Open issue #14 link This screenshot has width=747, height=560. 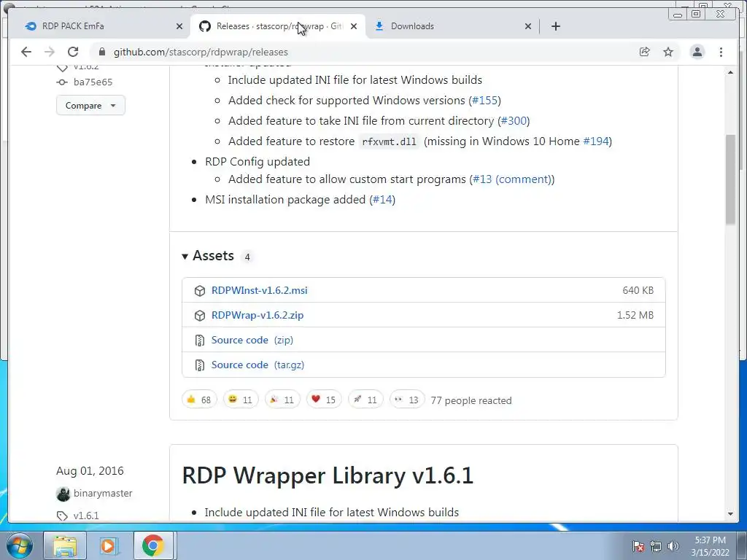(x=382, y=200)
